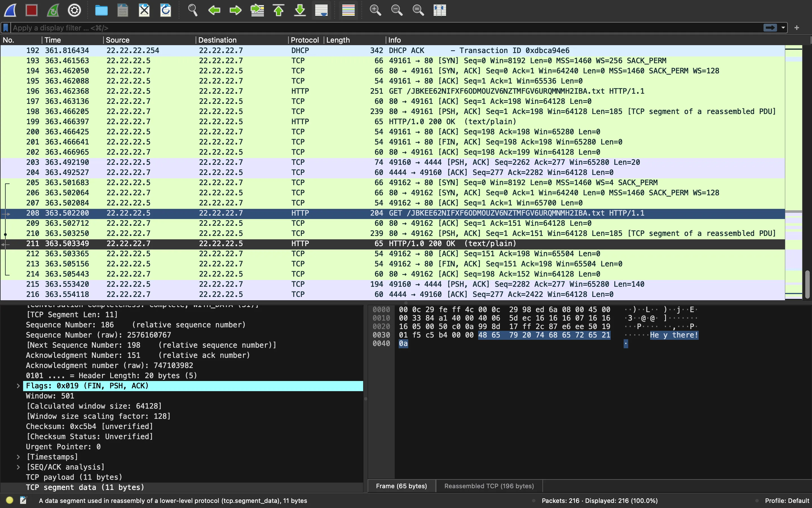Screen dimensions: 812x508
Task: Reload the capture file
Action: point(166,10)
